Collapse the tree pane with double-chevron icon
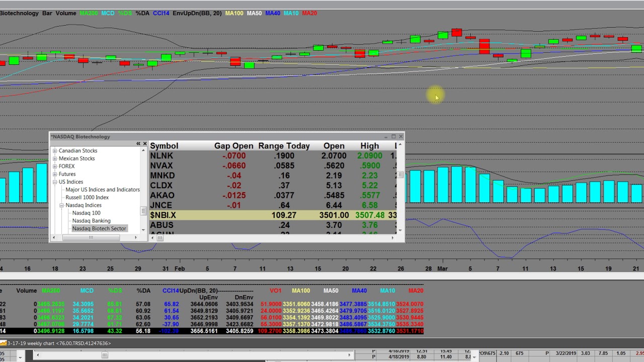This screenshot has width=644, height=362. tap(138, 144)
